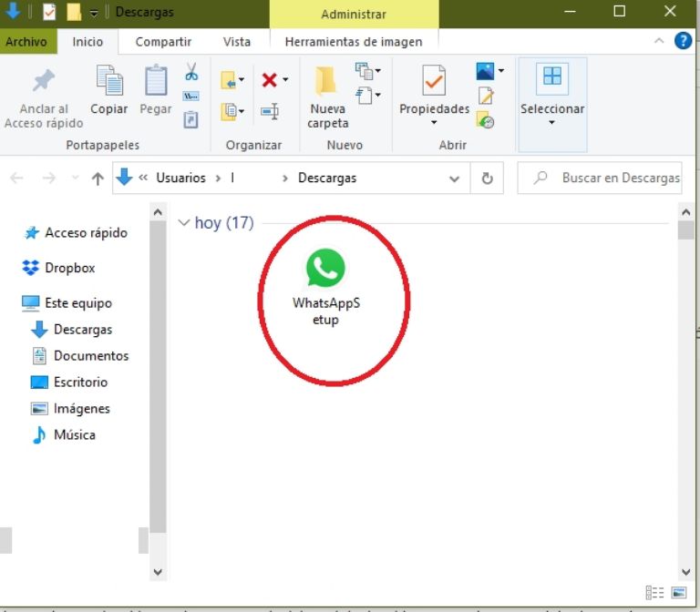This screenshot has width=700, height=612.
Task: Click the Pin to Quick Access icon
Action: point(44,81)
